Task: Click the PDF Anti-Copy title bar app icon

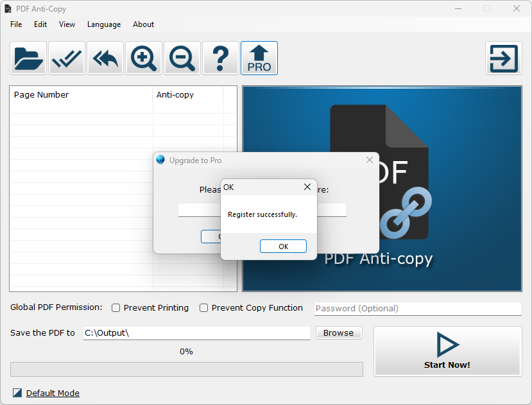Action: (x=8, y=8)
